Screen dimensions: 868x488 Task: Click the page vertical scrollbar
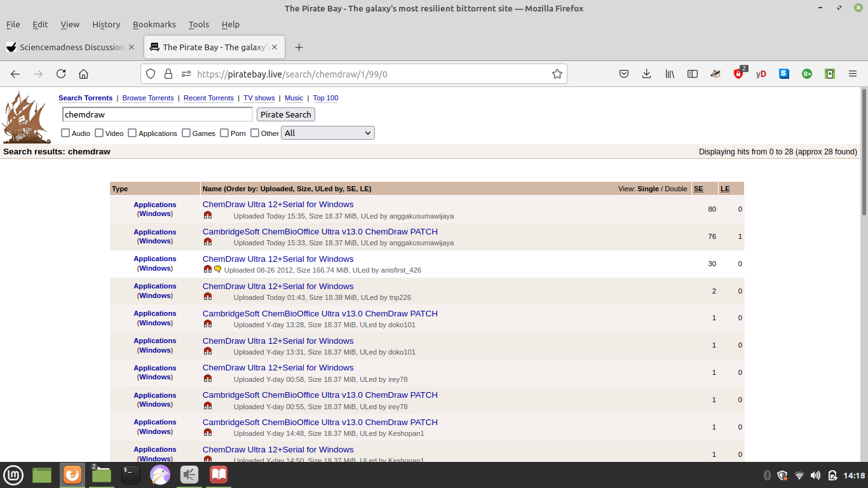[864, 152]
